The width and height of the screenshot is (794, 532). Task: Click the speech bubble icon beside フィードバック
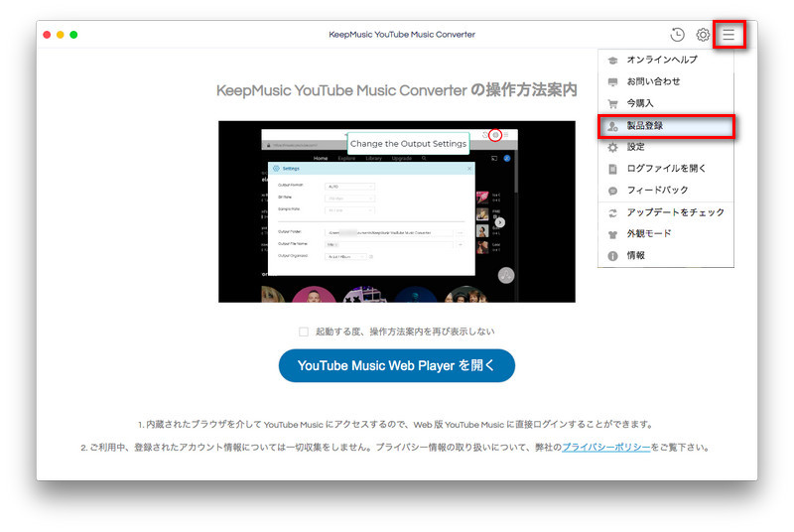pyautogui.click(x=612, y=191)
